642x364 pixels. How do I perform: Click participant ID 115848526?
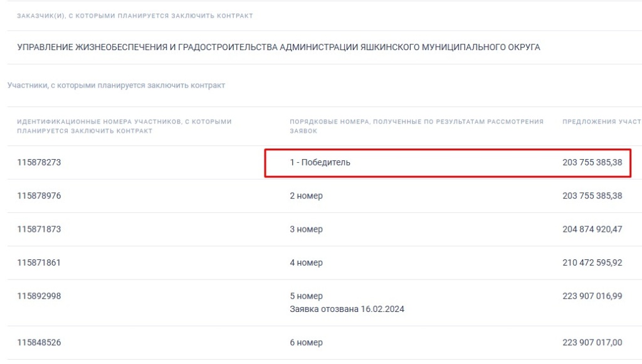tap(39, 342)
